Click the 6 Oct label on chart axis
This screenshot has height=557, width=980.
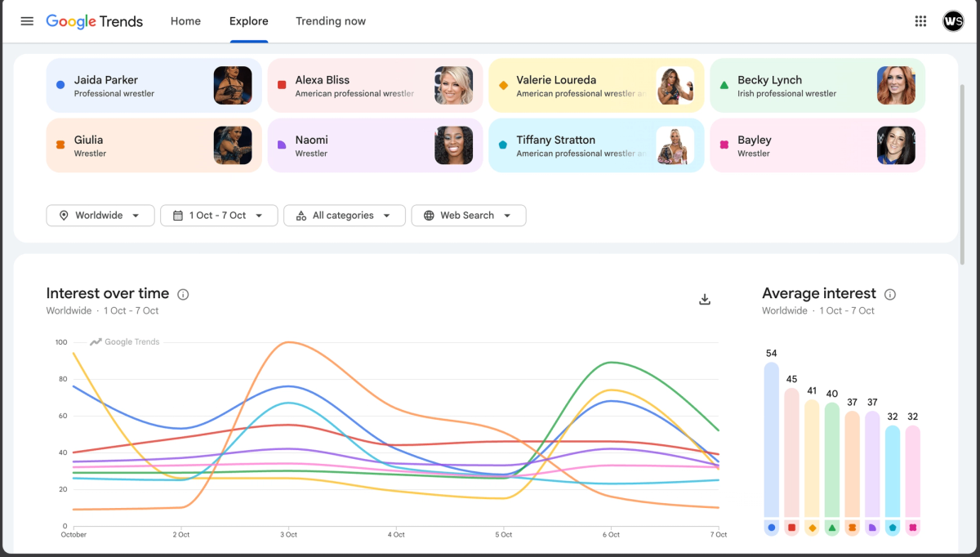click(x=612, y=535)
